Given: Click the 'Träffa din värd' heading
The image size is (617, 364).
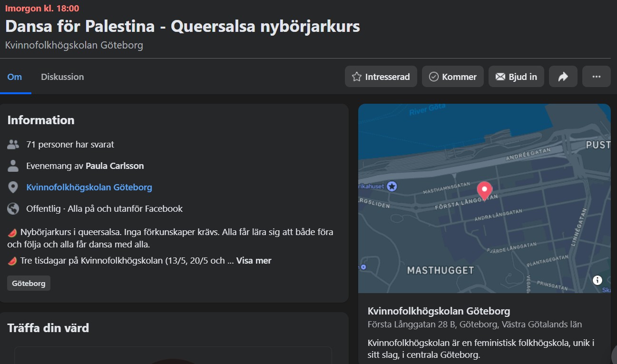Looking at the screenshot, I should coord(48,328).
